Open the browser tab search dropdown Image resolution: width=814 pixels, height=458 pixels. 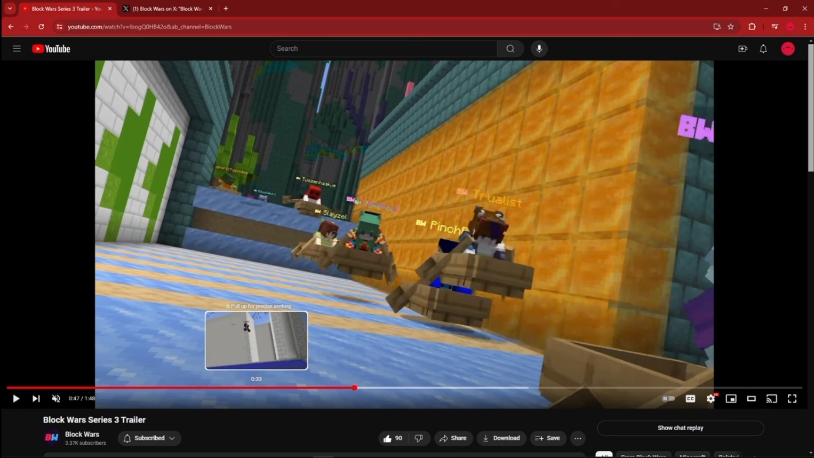click(x=9, y=9)
